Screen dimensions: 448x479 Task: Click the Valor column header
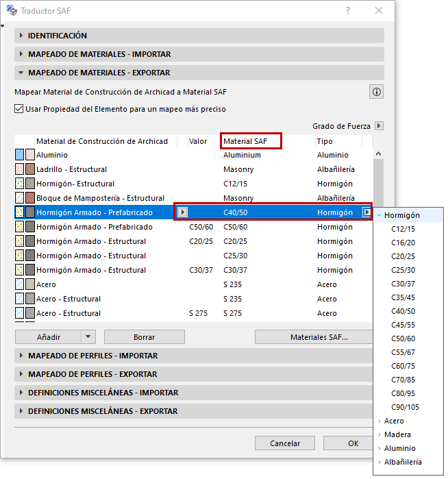(198, 141)
